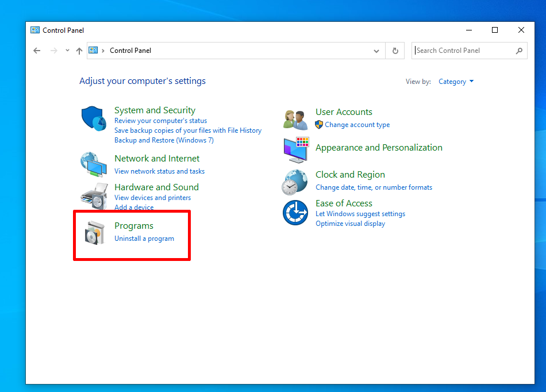This screenshot has width=546, height=392.
Task: Open the System and Security shield icon
Action: click(94, 118)
